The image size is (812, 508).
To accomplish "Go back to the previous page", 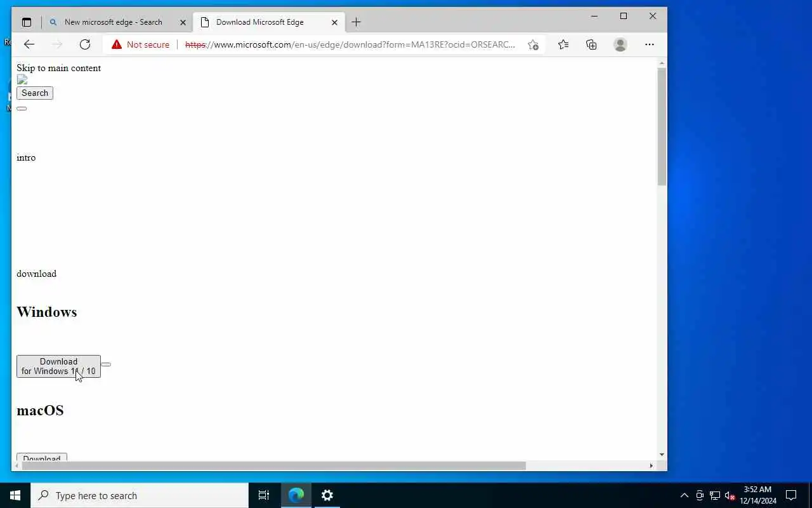I will (x=29, y=44).
